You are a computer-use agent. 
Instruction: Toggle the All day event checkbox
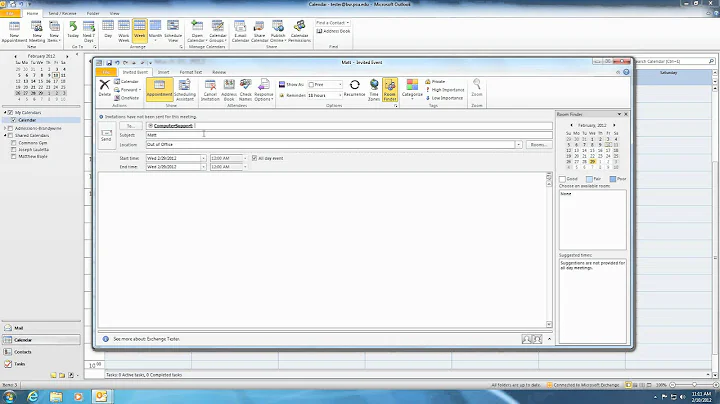pyautogui.click(x=254, y=158)
